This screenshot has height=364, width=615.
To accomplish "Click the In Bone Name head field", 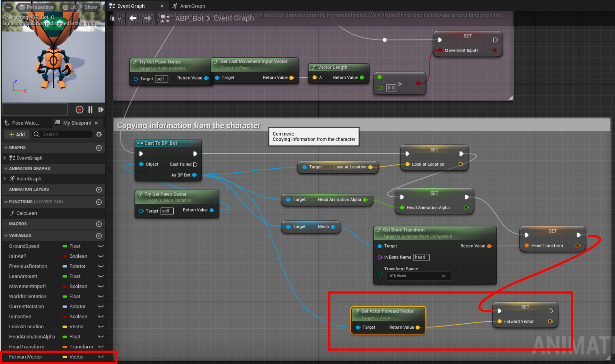I will [421, 257].
